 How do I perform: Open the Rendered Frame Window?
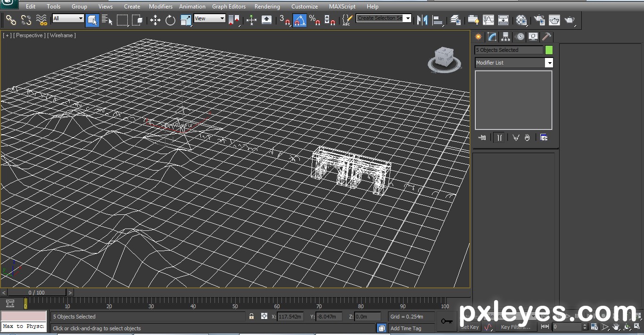(x=554, y=20)
